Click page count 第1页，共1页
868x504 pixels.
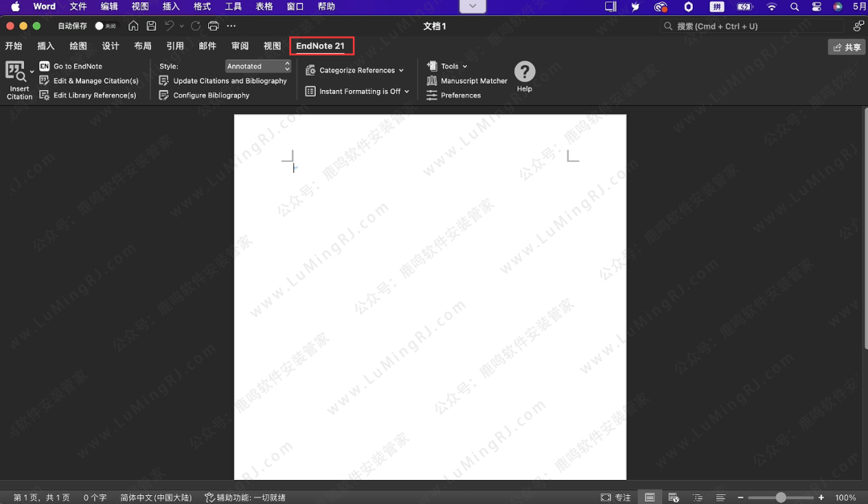click(x=42, y=498)
